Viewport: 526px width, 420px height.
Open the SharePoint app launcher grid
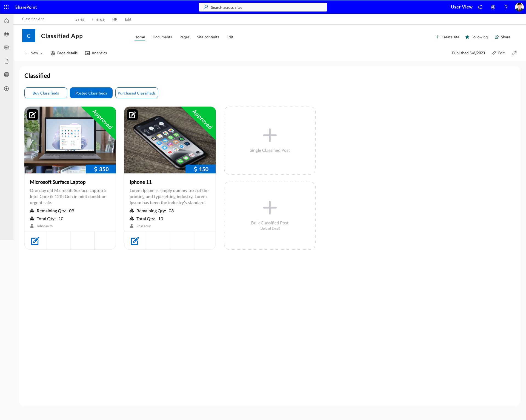pyautogui.click(x=7, y=7)
